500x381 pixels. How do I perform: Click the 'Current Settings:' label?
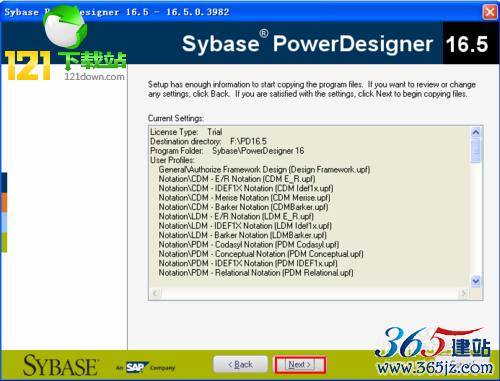(x=176, y=118)
